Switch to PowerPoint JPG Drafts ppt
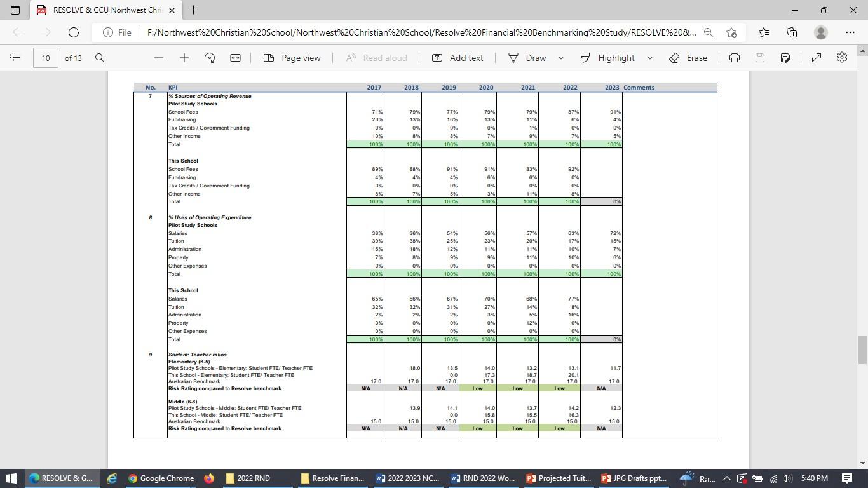Viewport: 868px width, 488px height. (x=634, y=478)
